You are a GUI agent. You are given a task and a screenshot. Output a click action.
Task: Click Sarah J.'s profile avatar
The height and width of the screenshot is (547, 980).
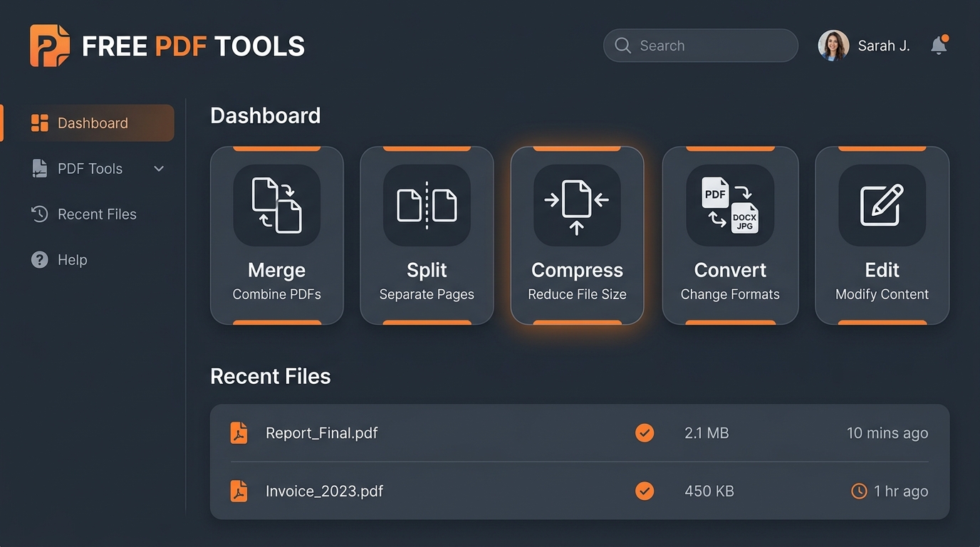tap(833, 46)
